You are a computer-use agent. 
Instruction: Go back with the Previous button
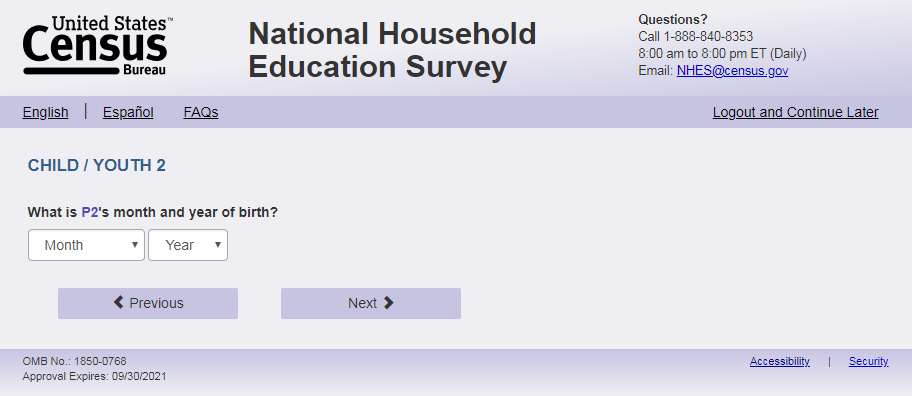coord(148,303)
